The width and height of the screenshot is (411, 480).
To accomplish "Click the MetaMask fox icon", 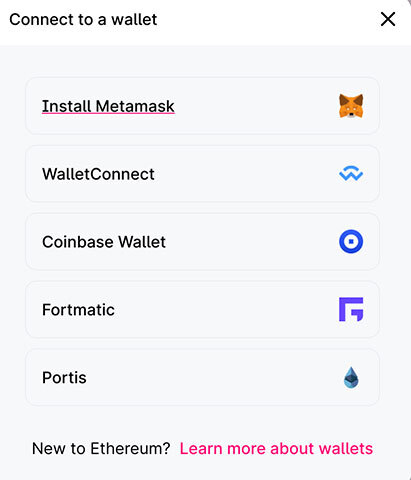I will [351, 106].
